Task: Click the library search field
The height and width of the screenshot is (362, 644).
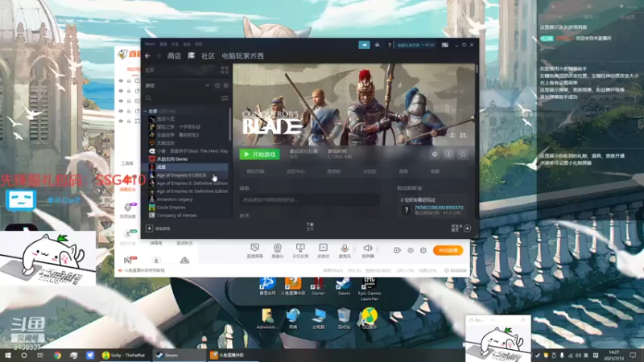Action: [x=183, y=98]
